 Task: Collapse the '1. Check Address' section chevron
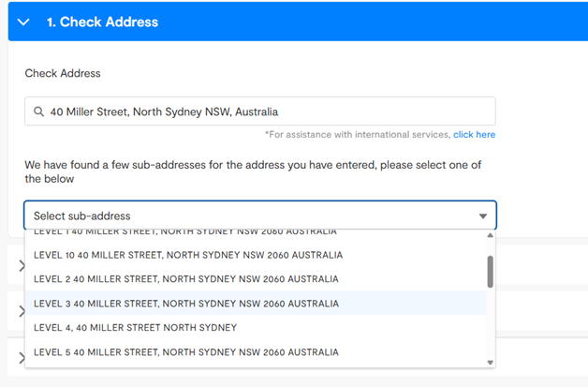tap(23, 22)
